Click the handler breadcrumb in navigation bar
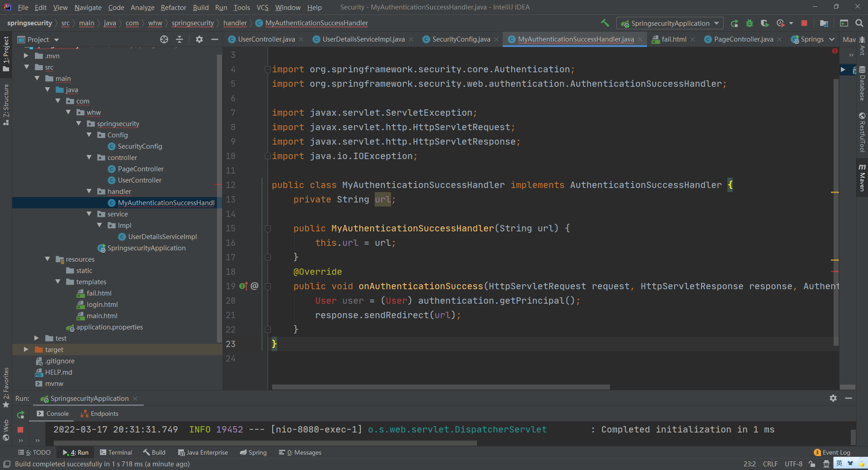Screen dimensions: 868x470 click(235, 23)
